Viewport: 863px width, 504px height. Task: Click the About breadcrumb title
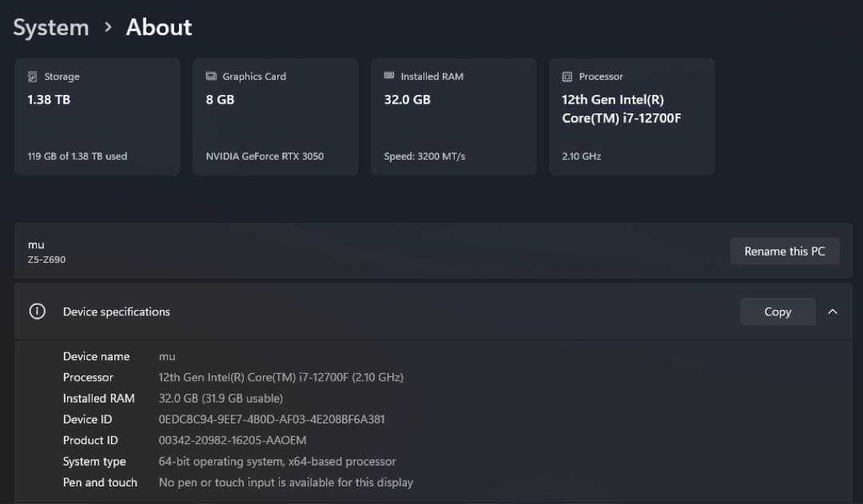159,27
